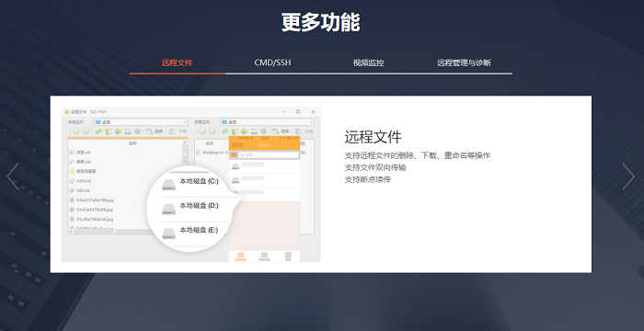Click the line 支持断点续传
Screen dimensions: 644x331
[x=368, y=179]
